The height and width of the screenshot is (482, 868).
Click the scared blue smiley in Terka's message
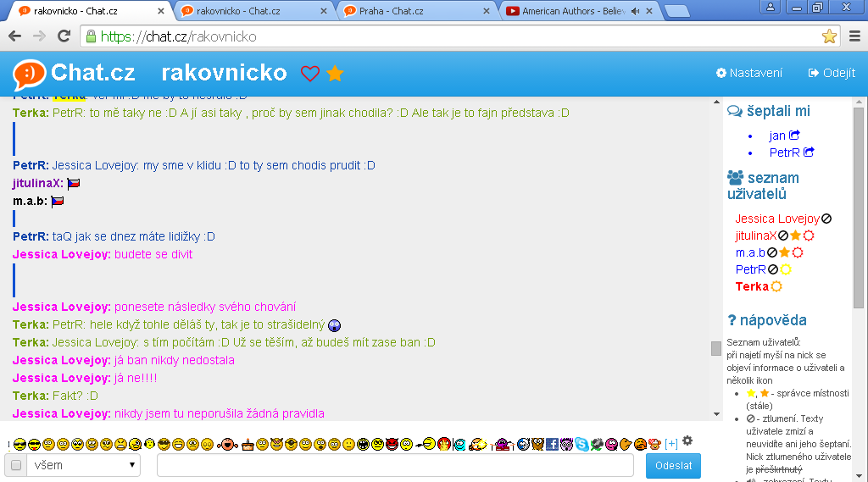pos(334,324)
